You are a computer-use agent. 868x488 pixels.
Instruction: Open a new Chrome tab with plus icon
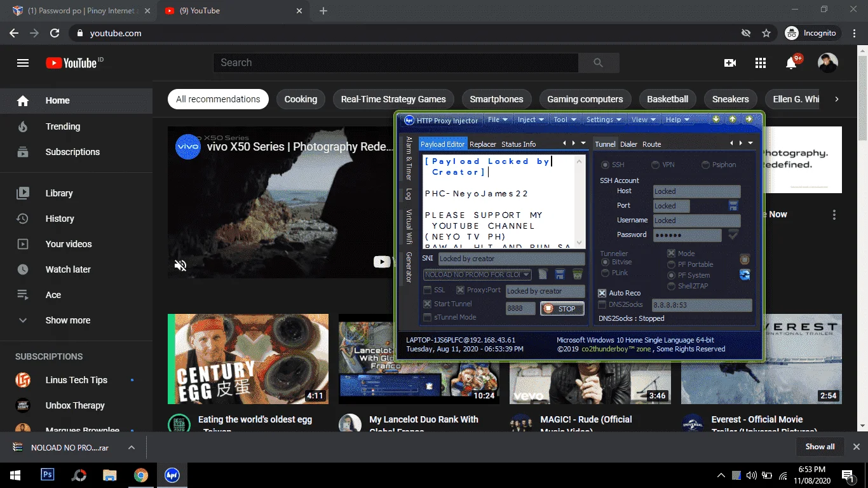click(323, 11)
